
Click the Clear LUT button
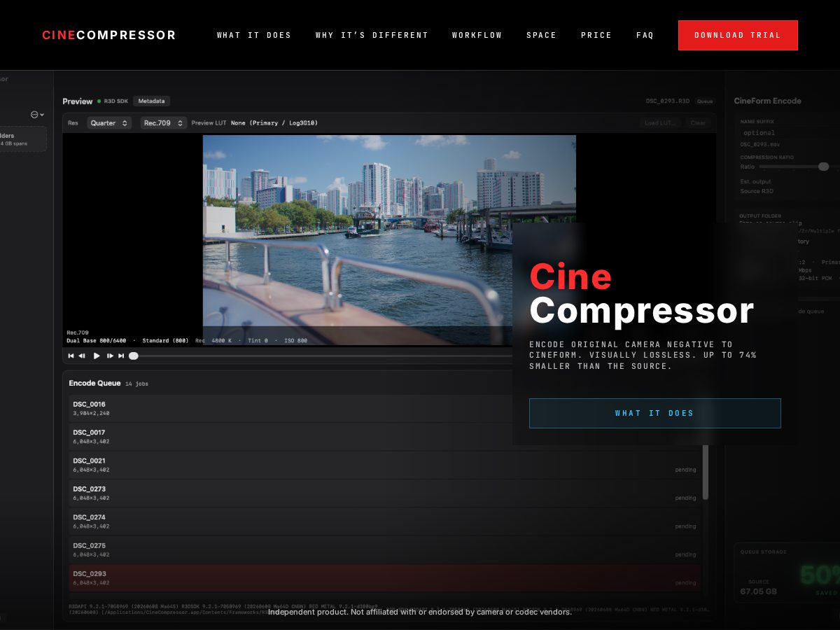click(x=698, y=122)
